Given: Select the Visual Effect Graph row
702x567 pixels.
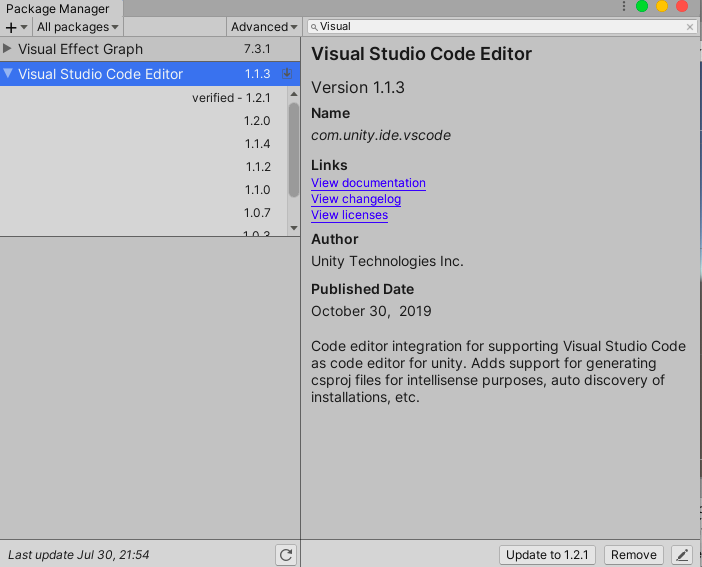Looking at the screenshot, I should (x=150, y=49).
